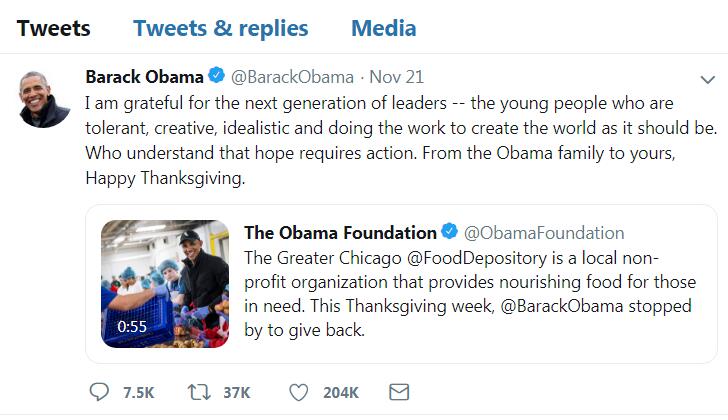
Task: Expand the tweet options chevron menu
Action: click(708, 80)
